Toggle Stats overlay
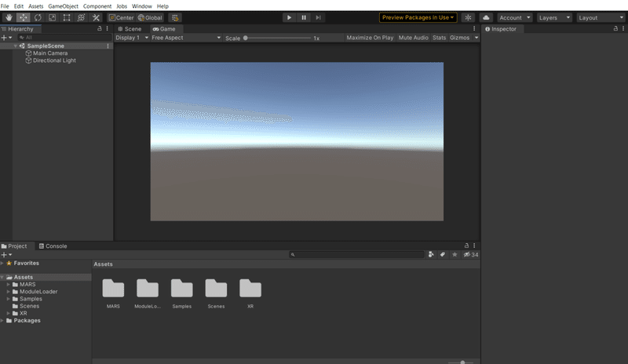 [x=439, y=38]
